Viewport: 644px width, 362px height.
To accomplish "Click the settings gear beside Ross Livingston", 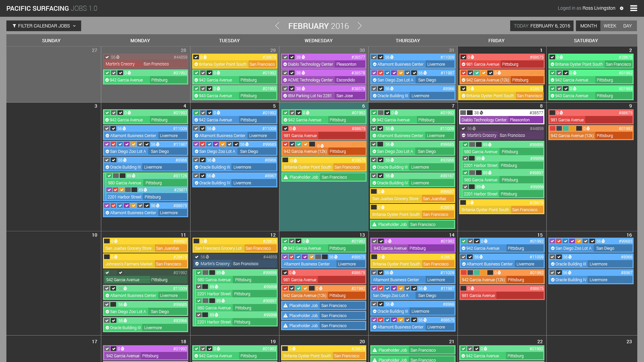I will 622,8.
